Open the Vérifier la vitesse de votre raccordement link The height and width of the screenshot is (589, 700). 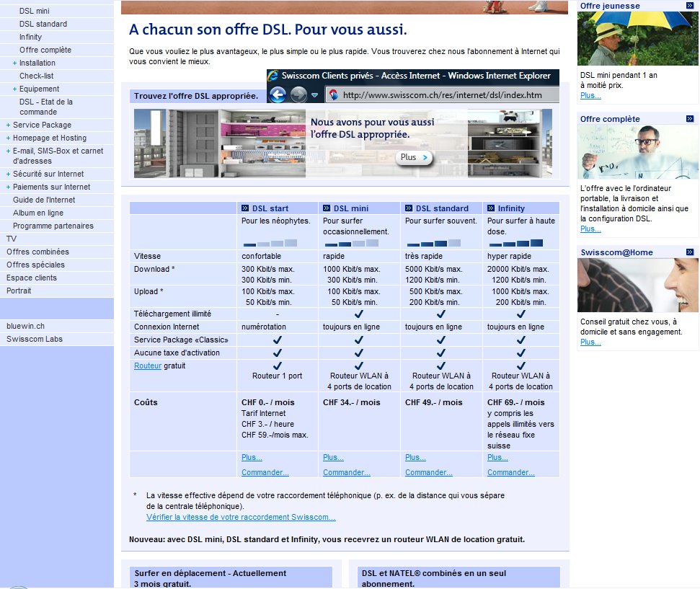click(241, 517)
